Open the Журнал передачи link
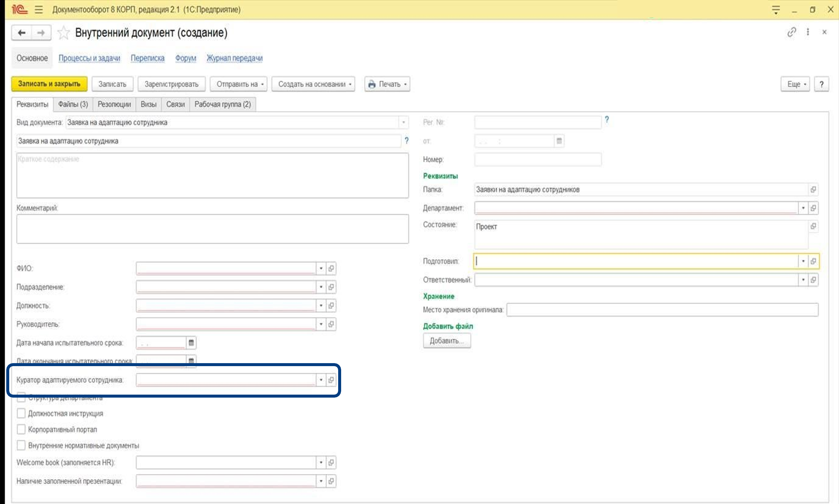The width and height of the screenshot is (839, 504). 234,58
